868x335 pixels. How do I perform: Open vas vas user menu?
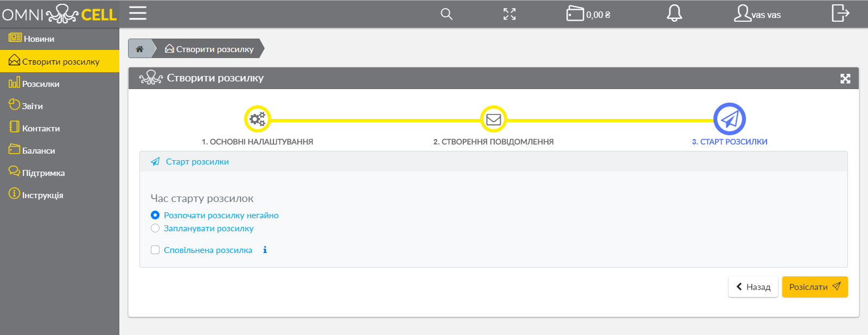pos(757,14)
